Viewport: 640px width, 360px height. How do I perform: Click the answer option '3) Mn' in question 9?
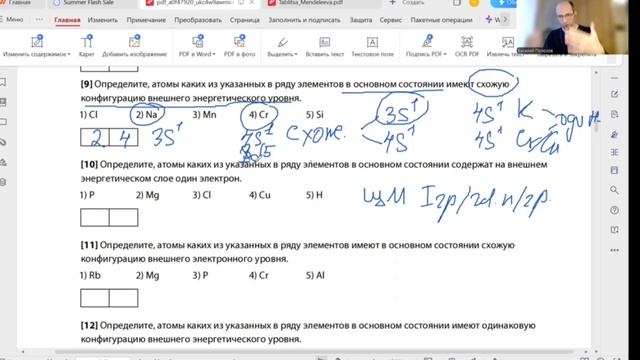204,115
